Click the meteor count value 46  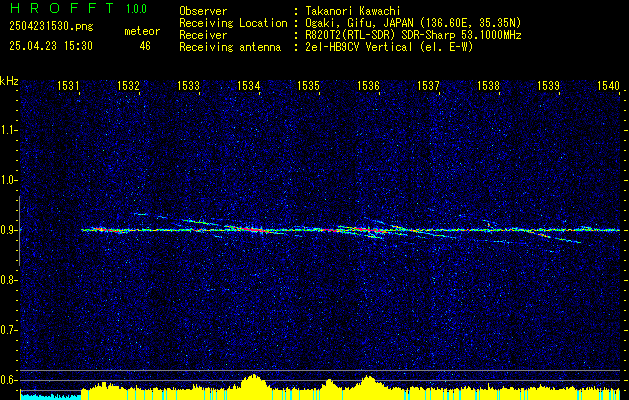145,46
